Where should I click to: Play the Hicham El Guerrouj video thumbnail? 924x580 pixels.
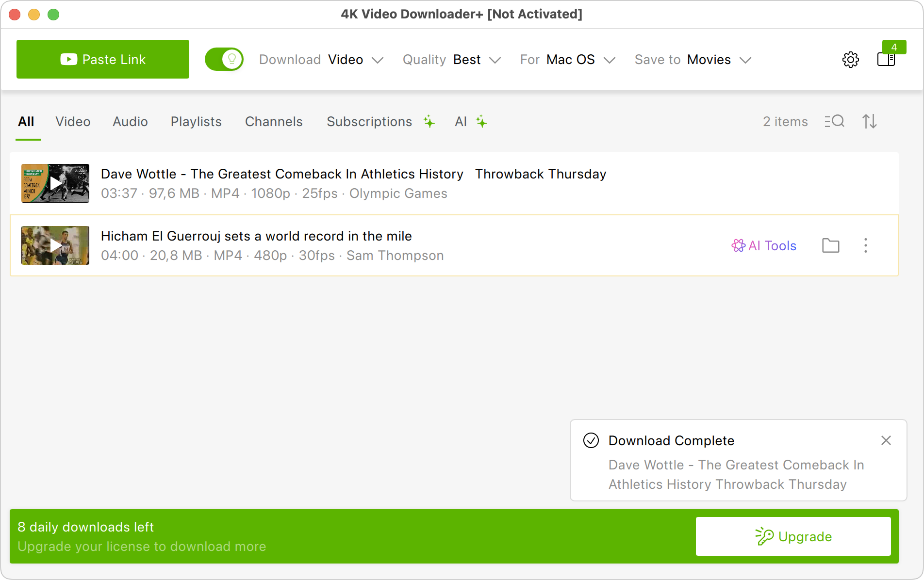point(55,245)
